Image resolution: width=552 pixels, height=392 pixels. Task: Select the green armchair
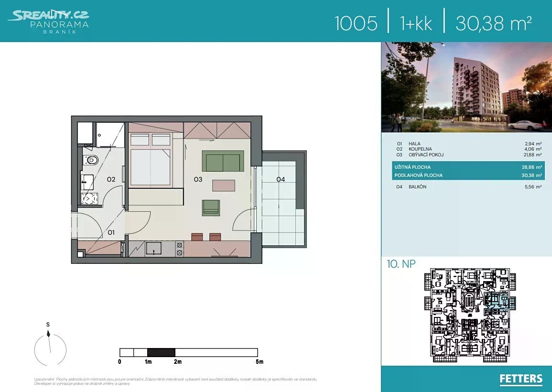(211, 207)
